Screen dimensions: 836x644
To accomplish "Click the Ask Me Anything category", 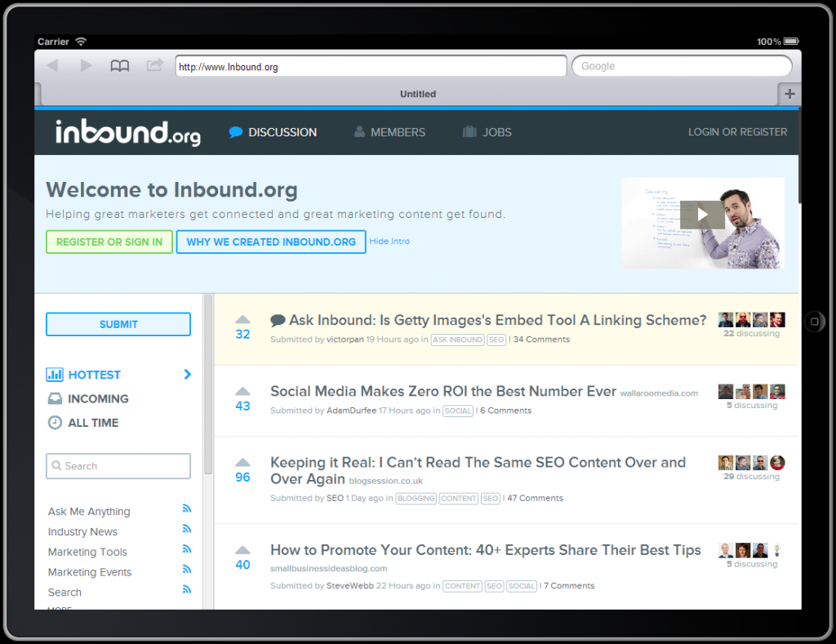I will (x=89, y=512).
